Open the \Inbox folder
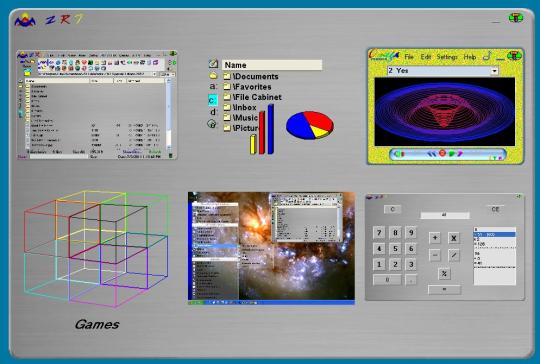540x364 pixels. [240, 107]
